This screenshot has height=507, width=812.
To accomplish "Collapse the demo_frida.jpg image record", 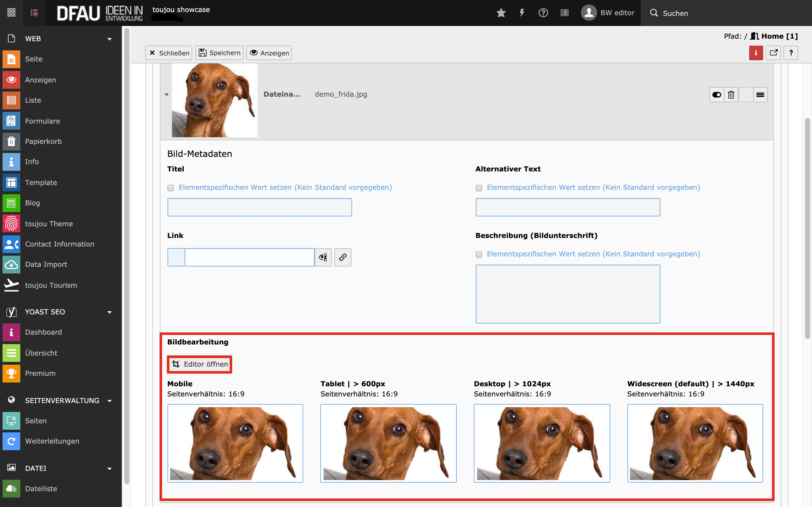I will click(x=167, y=94).
